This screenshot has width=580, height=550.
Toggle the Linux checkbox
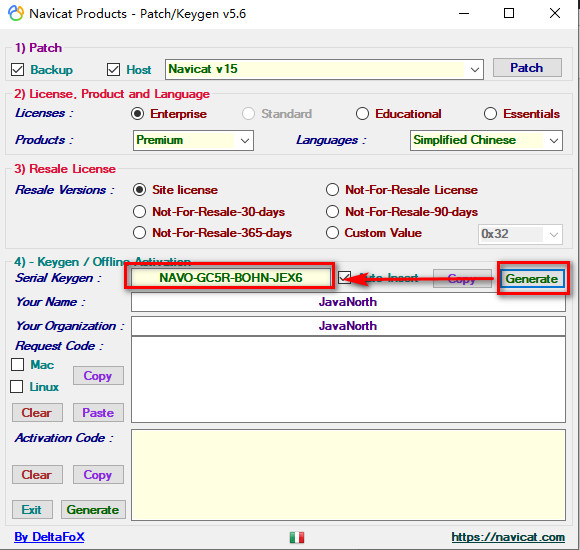click(x=17, y=387)
